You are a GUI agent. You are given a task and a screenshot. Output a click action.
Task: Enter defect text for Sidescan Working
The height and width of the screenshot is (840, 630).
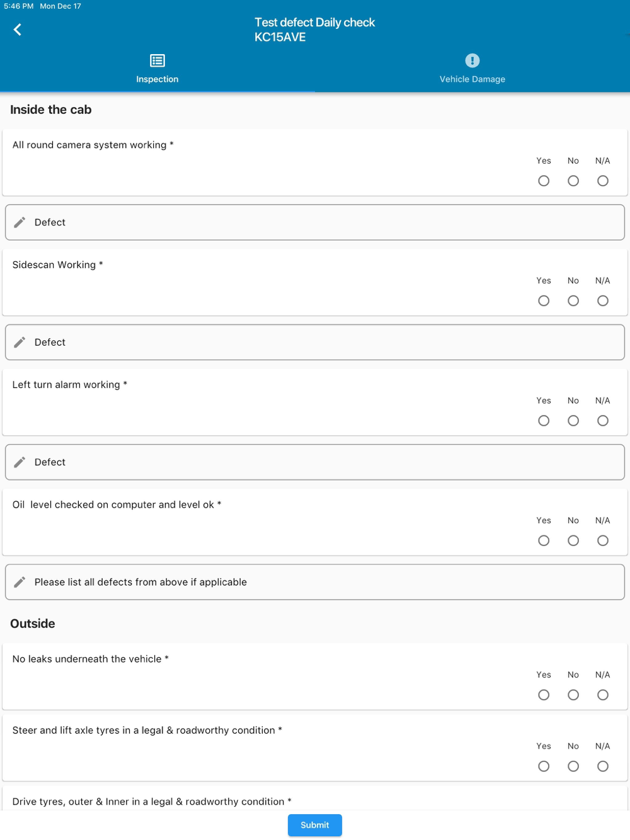tap(315, 342)
